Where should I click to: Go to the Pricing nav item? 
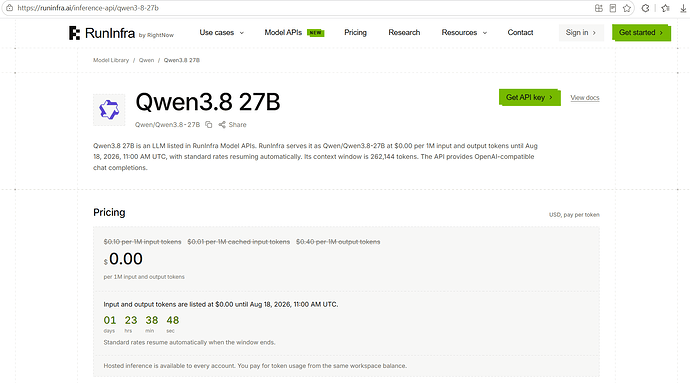click(x=355, y=33)
